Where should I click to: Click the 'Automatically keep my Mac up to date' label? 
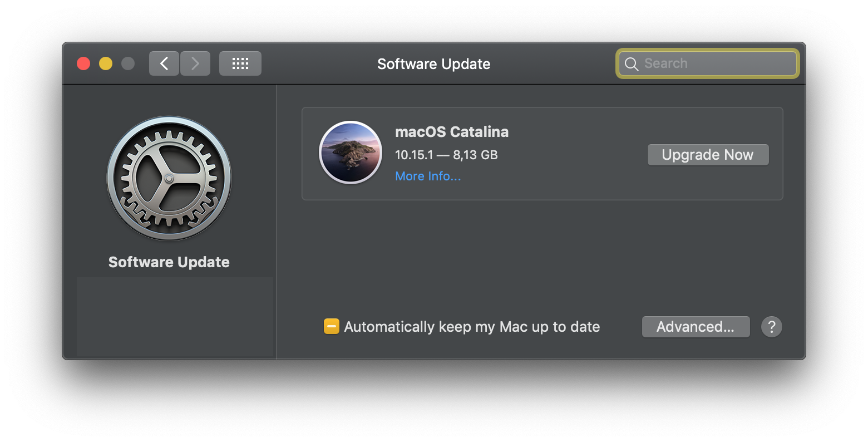(472, 327)
